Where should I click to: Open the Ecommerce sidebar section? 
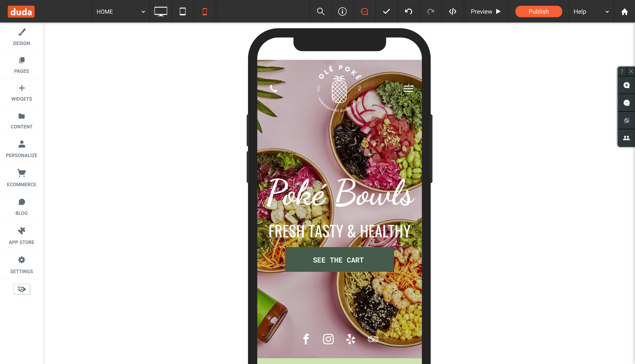(x=21, y=178)
